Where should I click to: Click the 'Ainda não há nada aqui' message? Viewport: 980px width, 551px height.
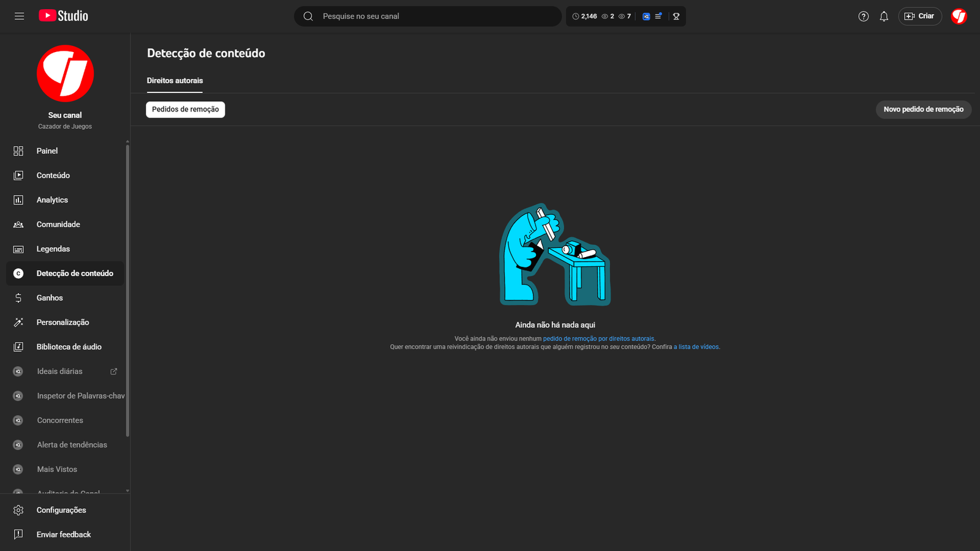point(555,325)
